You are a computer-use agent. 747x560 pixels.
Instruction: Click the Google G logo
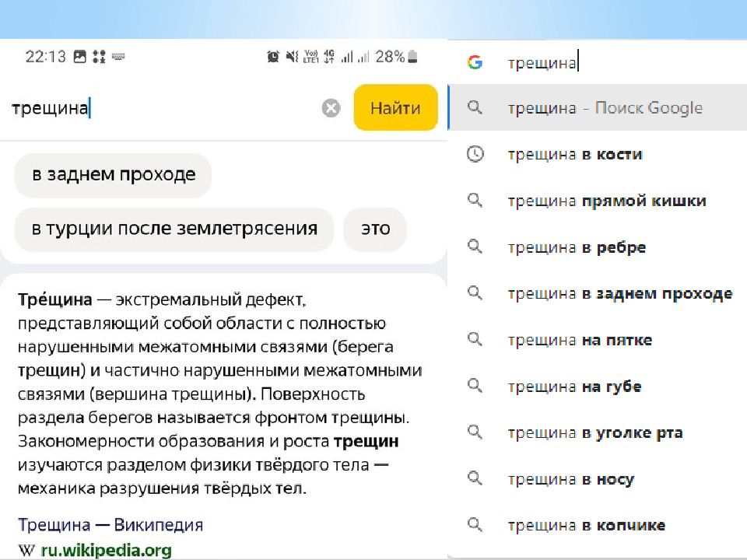[475, 62]
